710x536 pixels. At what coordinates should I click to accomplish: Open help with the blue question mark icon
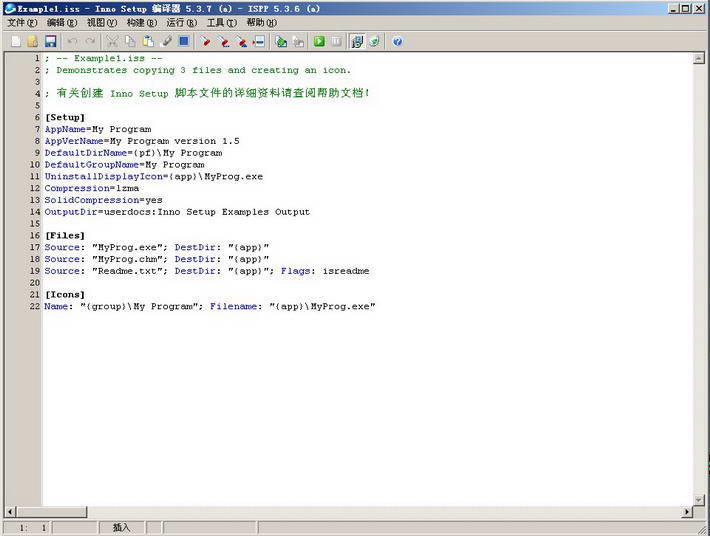(398, 41)
